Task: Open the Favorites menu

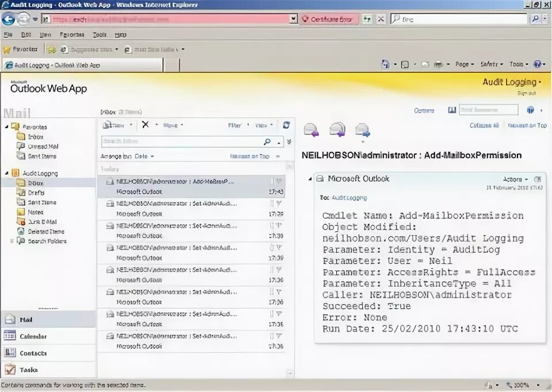Action: click(x=72, y=34)
